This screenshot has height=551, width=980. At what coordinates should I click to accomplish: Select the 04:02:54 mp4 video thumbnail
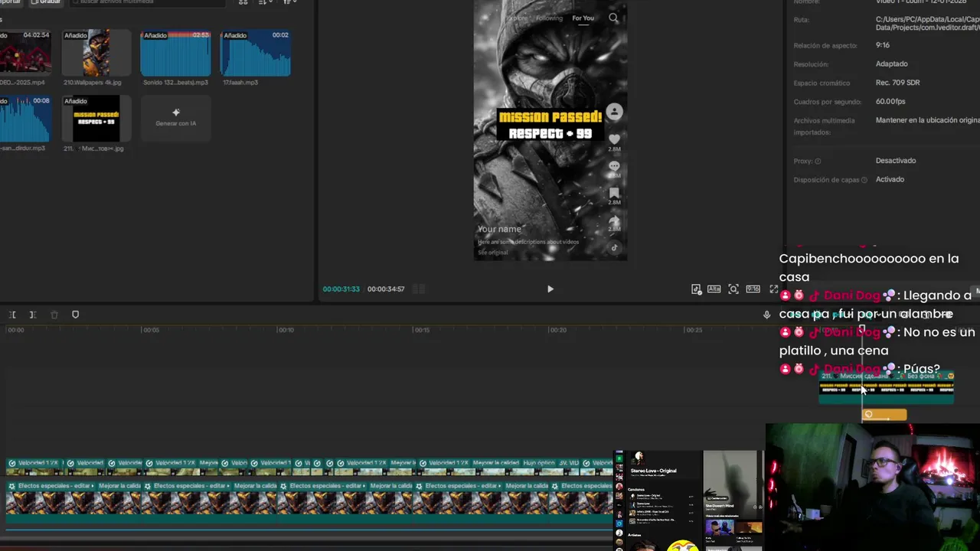point(25,53)
